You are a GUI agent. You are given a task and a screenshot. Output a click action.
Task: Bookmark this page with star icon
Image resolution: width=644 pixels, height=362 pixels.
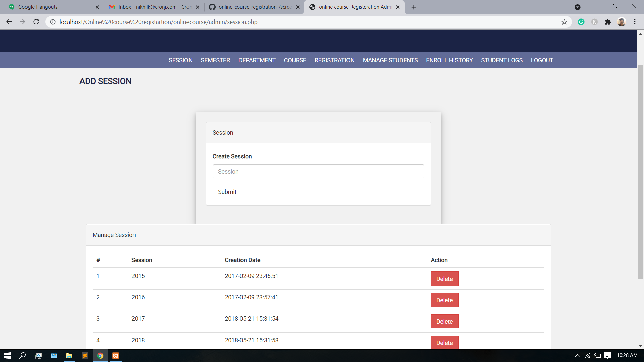pyautogui.click(x=564, y=22)
